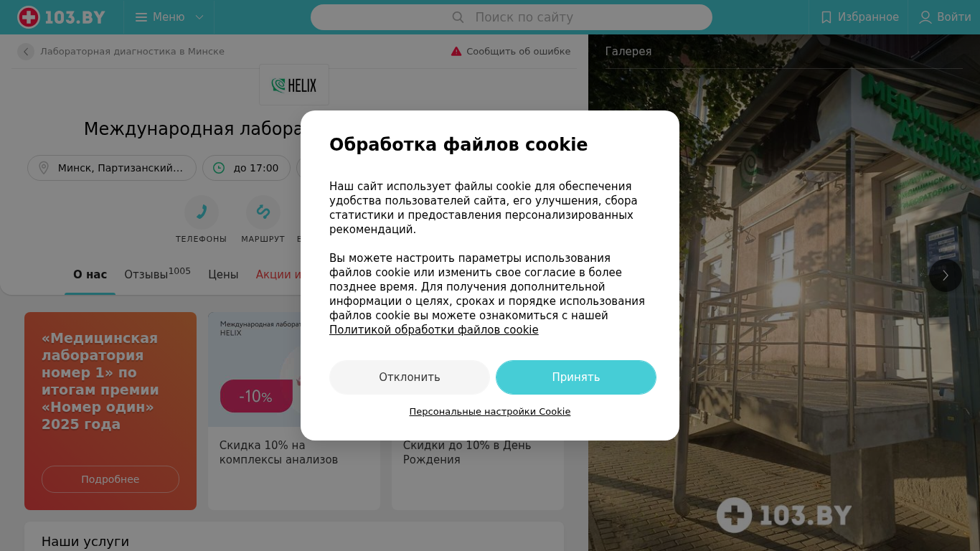Switch to the Отзывы tab
Viewport: 980px width, 551px height.
(x=157, y=274)
